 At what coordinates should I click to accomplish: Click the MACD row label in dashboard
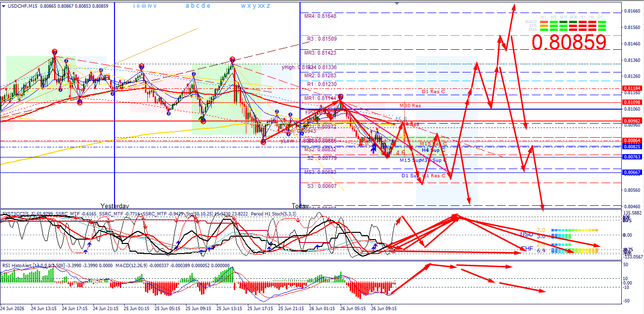pos(531,22)
